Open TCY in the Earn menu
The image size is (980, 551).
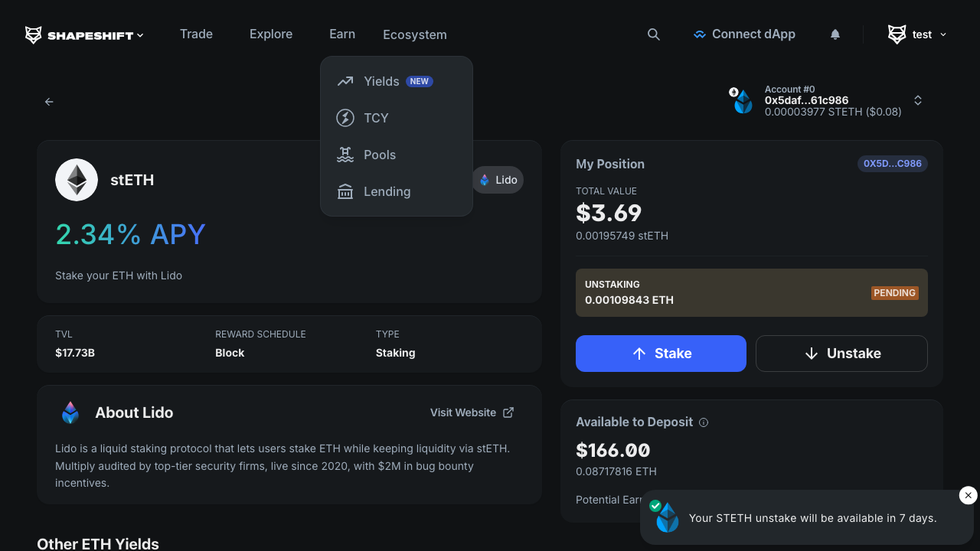click(x=376, y=118)
